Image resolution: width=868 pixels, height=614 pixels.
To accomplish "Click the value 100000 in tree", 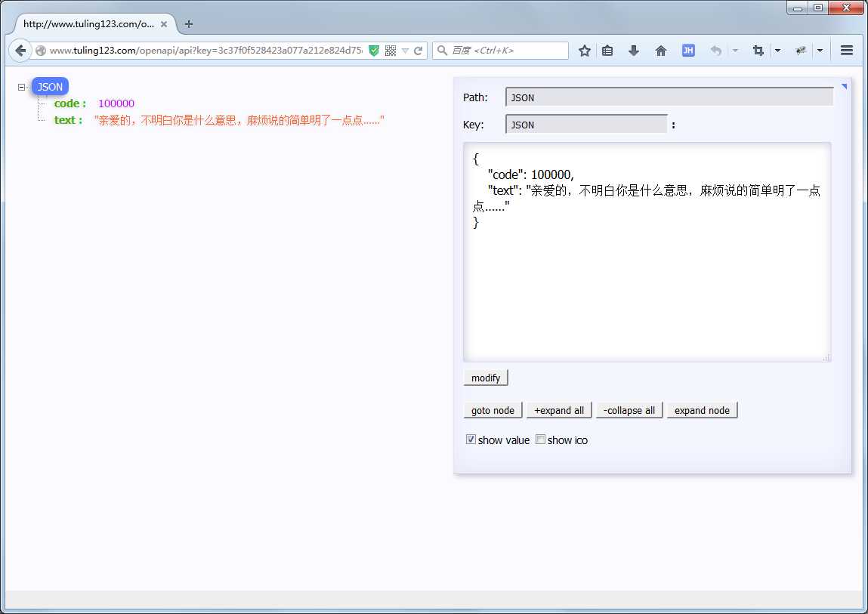I will 116,103.
